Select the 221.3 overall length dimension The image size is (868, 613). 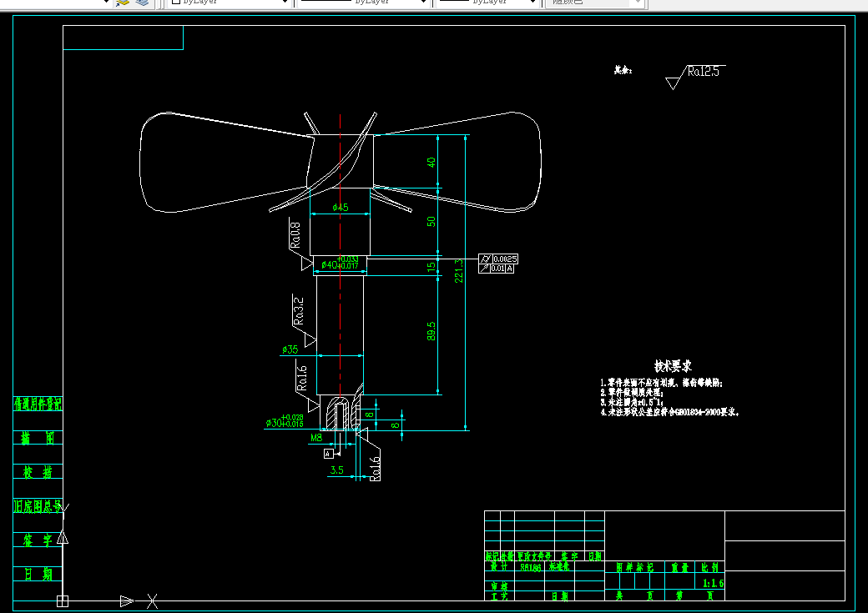tap(459, 271)
